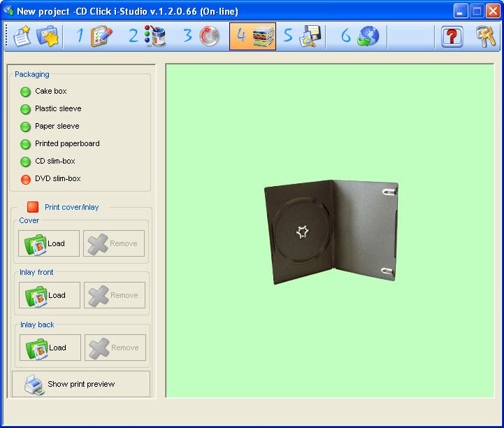Remove the Inlay front image
Image resolution: width=504 pixels, height=428 pixels.
[x=115, y=295]
